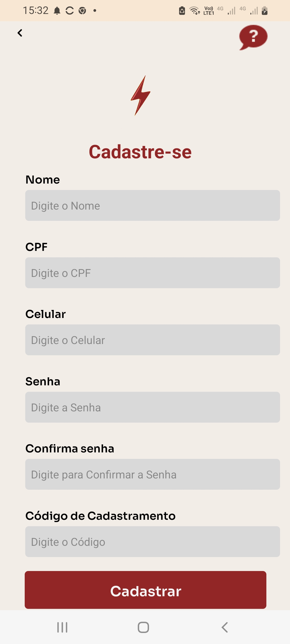Tap the Senha password field

pos(153,407)
